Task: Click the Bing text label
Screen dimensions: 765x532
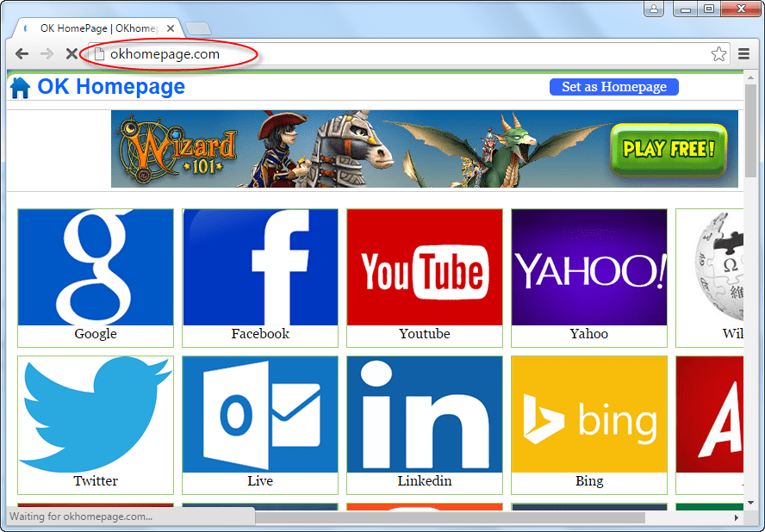Action: point(589,481)
